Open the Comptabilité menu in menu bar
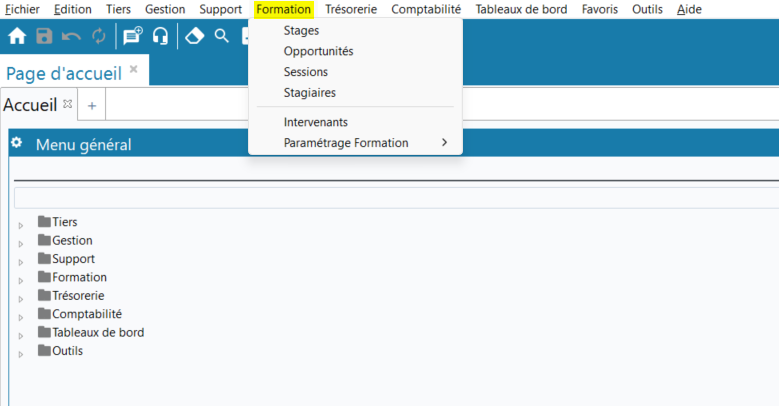The width and height of the screenshot is (779, 406). pyautogui.click(x=426, y=9)
